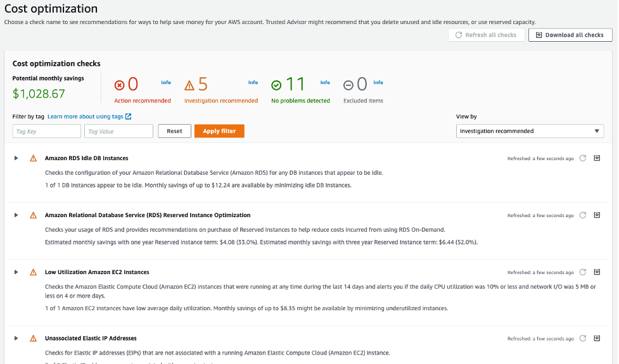
Task: Expand Unassociated Elastic IP Addresses row
Action: [x=16, y=339]
